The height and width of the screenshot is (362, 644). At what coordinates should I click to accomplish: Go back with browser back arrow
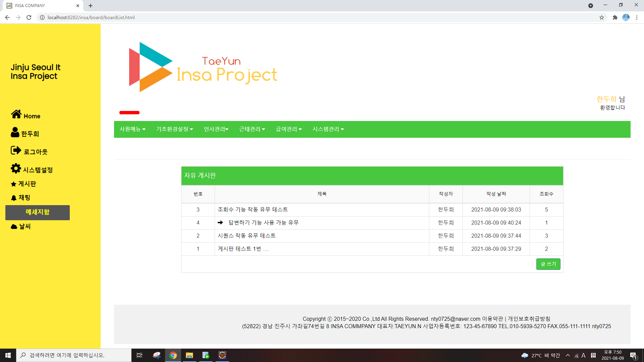7,17
